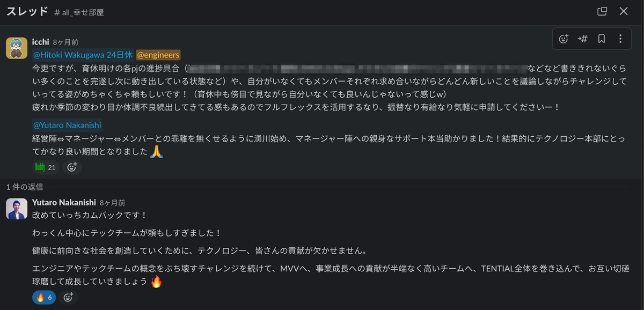Screen dimensions: 644x310
Task: Open Yutaro Nakanishi's profile photo
Action: [17, 209]
